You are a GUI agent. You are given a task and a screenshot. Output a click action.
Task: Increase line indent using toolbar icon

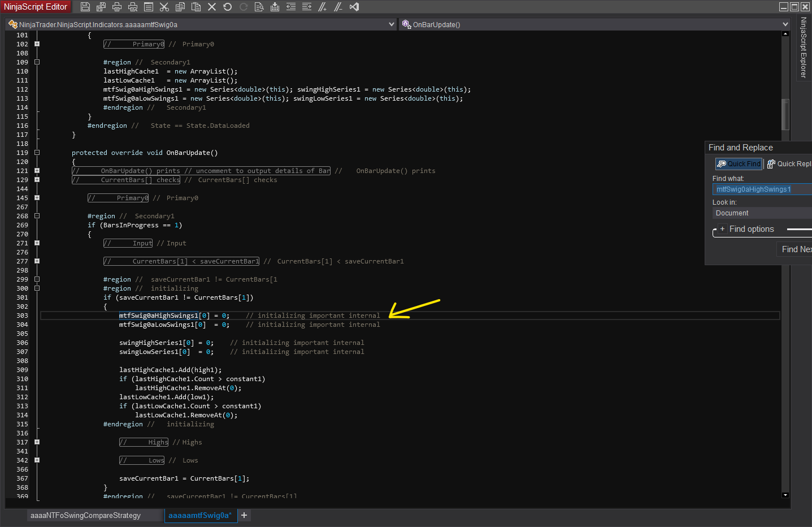point(307,7)
